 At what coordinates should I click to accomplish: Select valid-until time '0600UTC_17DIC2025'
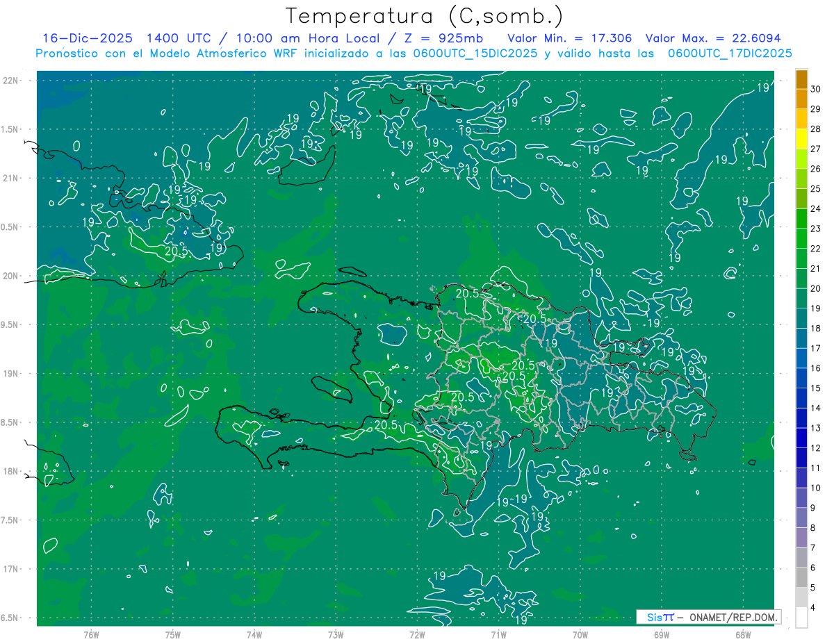tap(730, 53)
